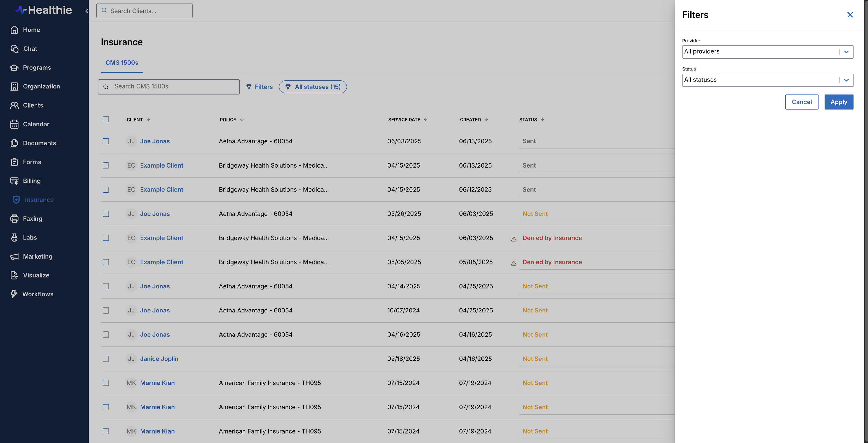Sort by Service Date column arrow
The height and width of the screenshot is (443, 868).
pyautogui.click(x=426, y=120)
